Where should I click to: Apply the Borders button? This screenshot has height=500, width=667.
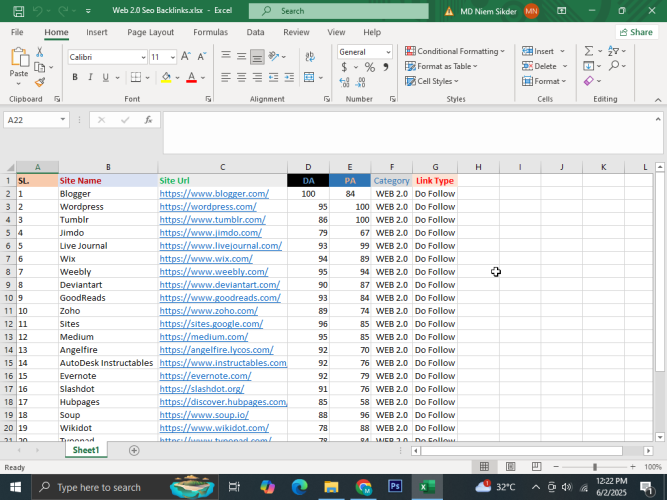[x=136, y=77]
